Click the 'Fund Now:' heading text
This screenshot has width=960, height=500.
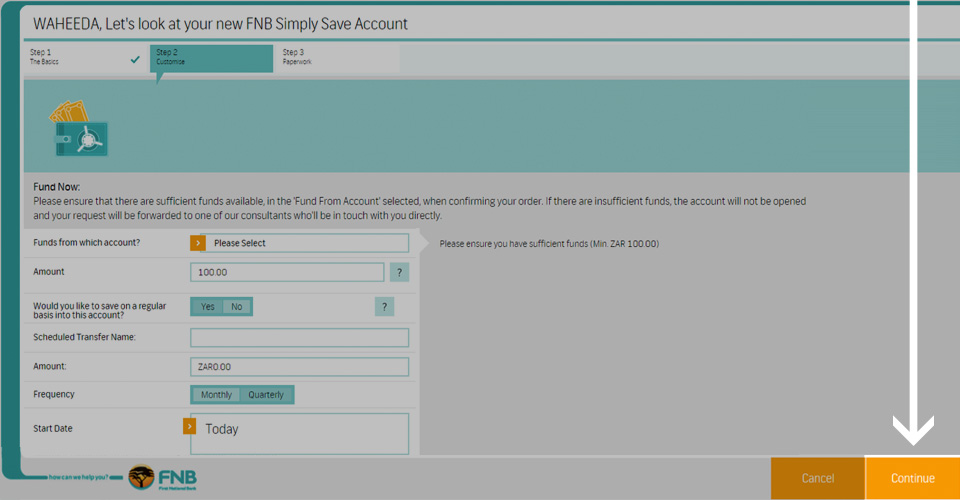[56, 187]
